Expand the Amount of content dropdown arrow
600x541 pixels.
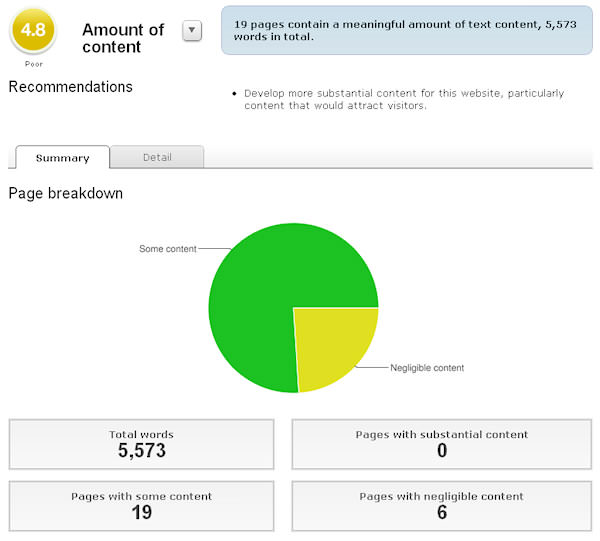tap(193, 32)
